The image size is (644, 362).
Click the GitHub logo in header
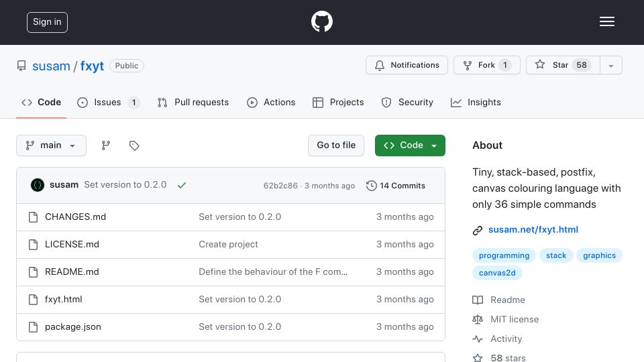click(321, 21)
